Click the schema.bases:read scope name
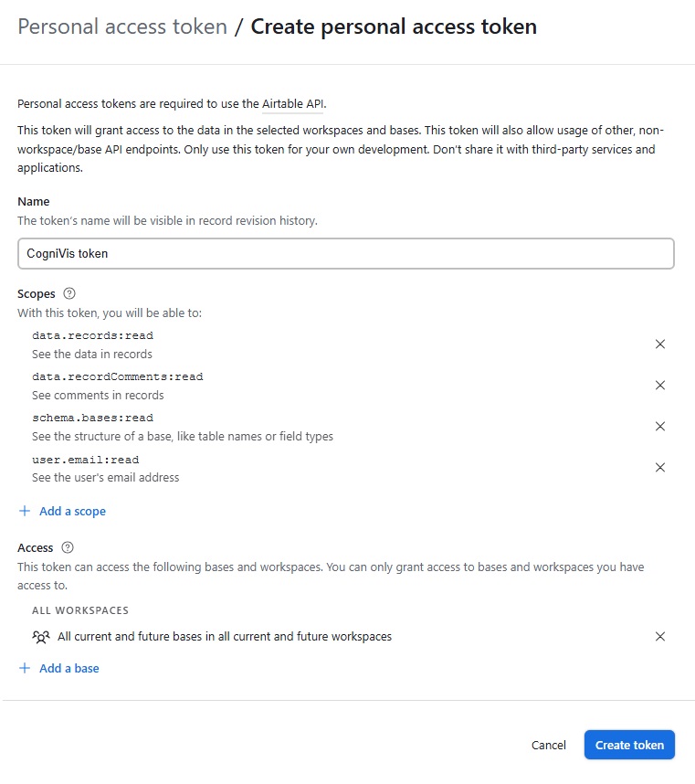The height and width of the screenshot is (784, 695). point(92,418)
